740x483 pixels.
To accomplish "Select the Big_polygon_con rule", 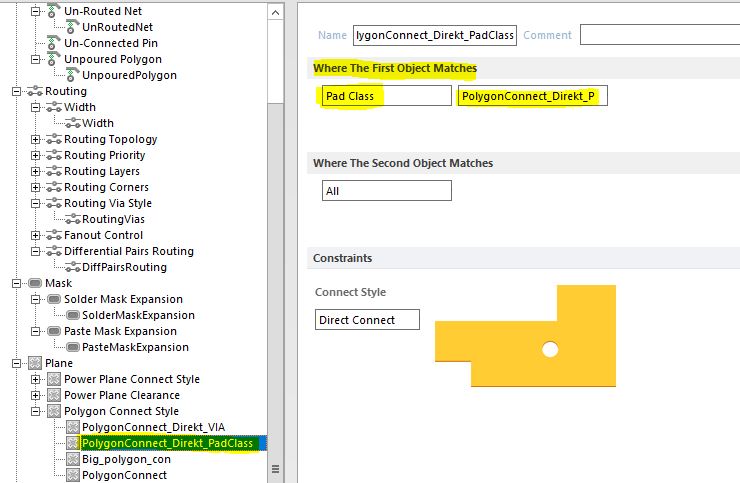I will pos(126,459).
